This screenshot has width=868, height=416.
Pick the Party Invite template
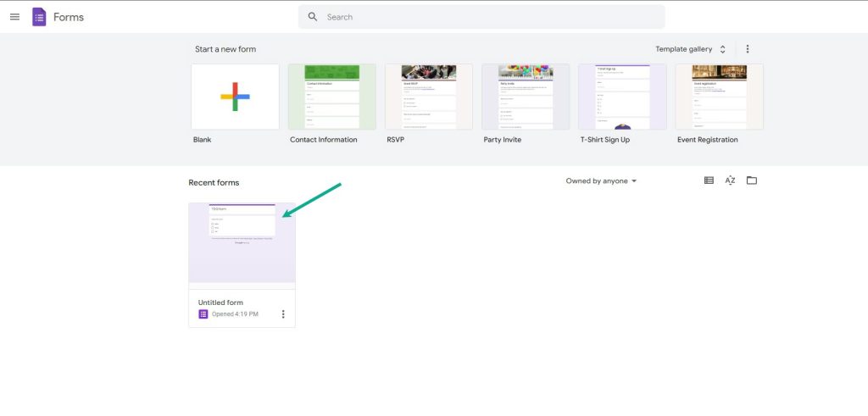(x=526, y=97)
